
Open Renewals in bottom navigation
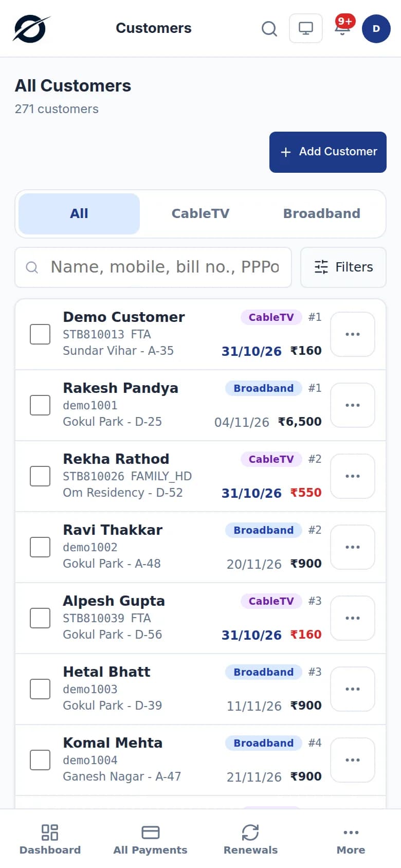[x=250, y=839]
